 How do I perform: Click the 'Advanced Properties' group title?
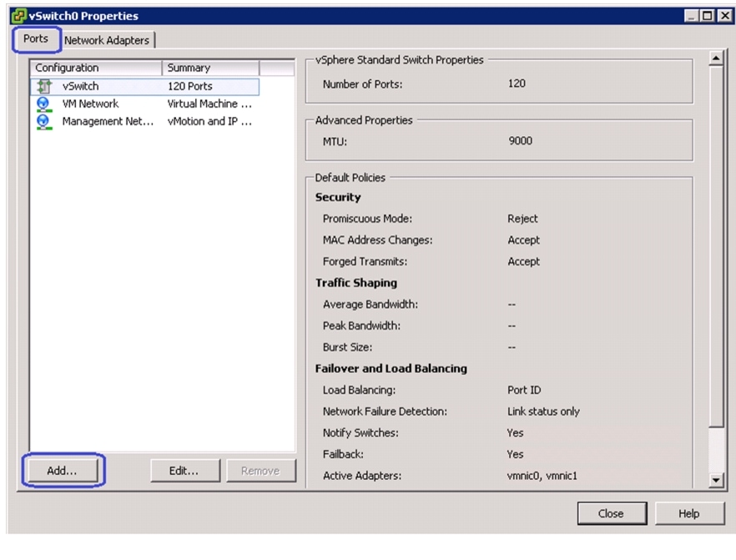tap(364, 121)
